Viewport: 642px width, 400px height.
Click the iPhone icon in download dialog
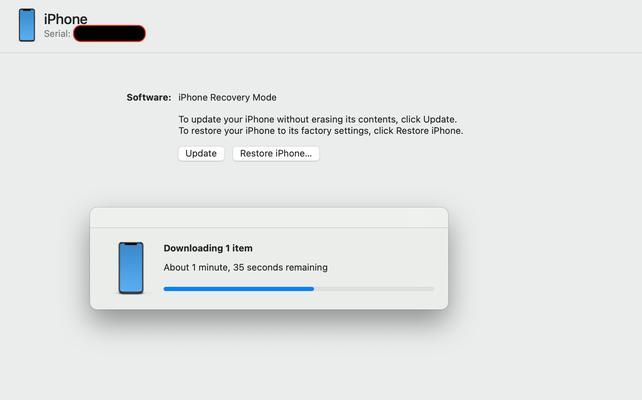click(x=131, y=268)
